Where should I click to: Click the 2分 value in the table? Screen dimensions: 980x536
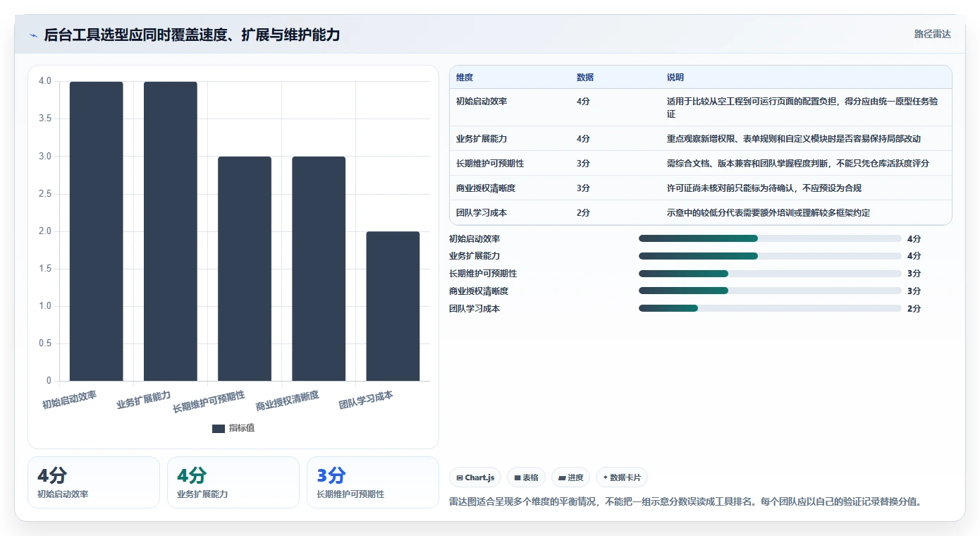[583, 213]
